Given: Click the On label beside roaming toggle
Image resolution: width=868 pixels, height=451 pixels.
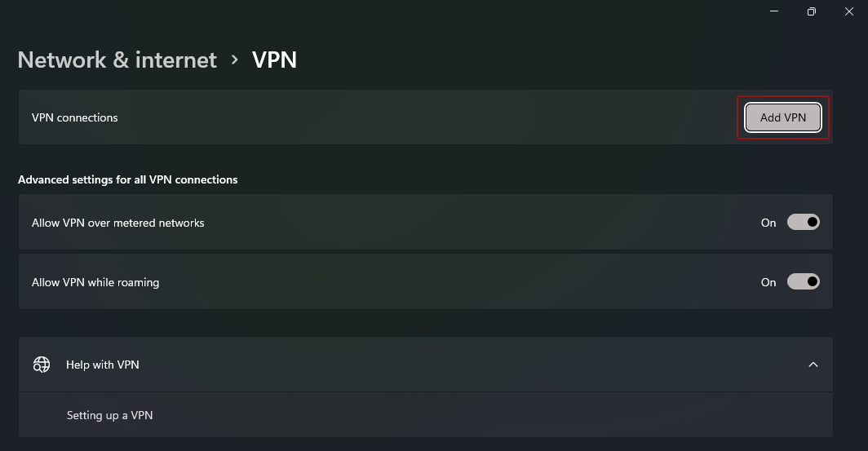Looking at the screenshot, I should point(768,282).
